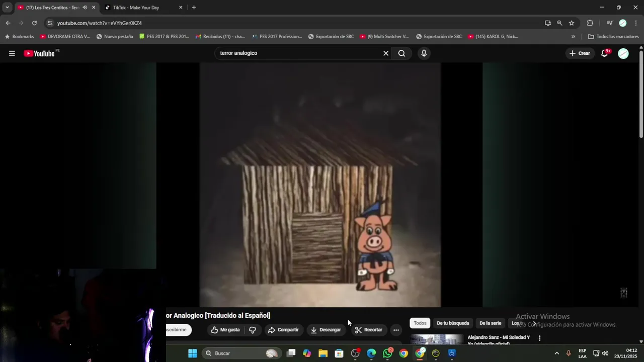Dislike the video with thumbs down
This screenshot has width=644, height=362.
(x=253, y=330)
